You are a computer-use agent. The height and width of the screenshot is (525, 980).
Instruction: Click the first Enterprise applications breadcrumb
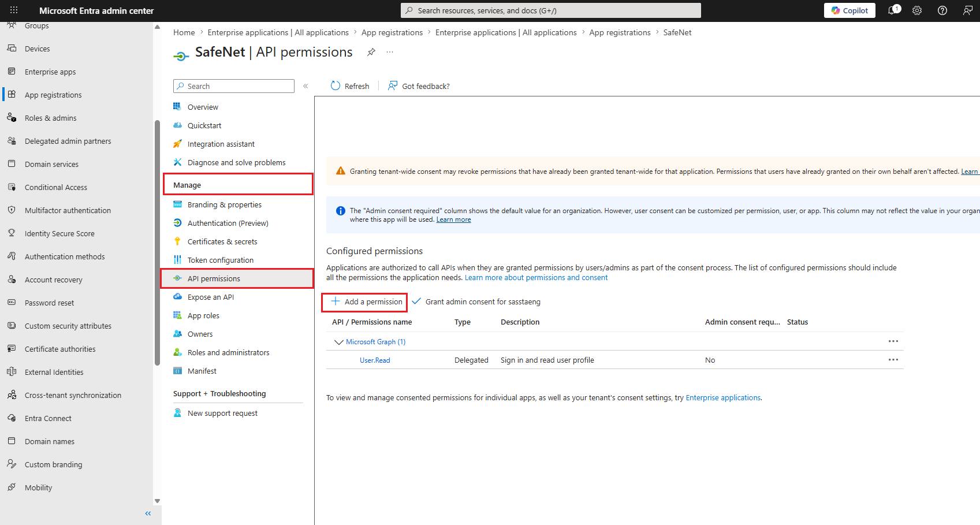tap(278, 32)
